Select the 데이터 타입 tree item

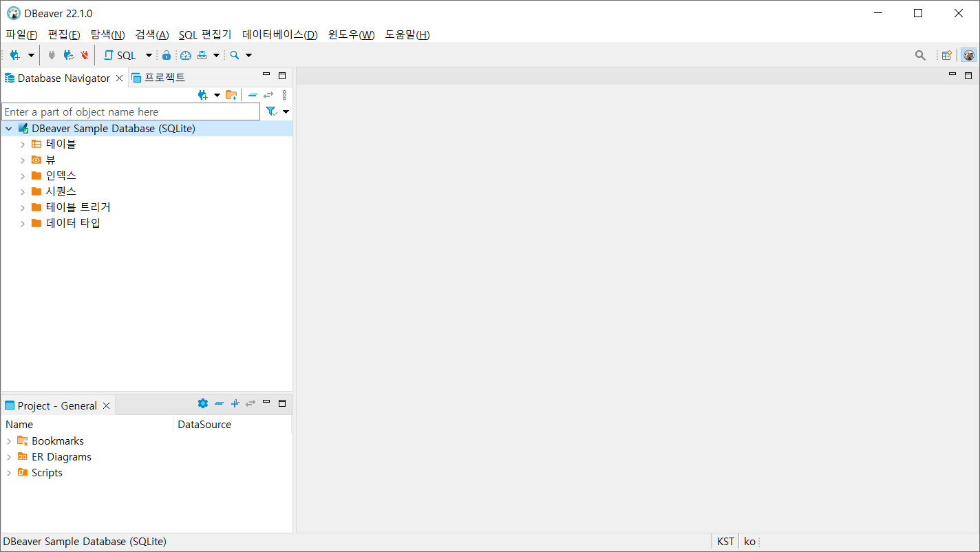73,223
